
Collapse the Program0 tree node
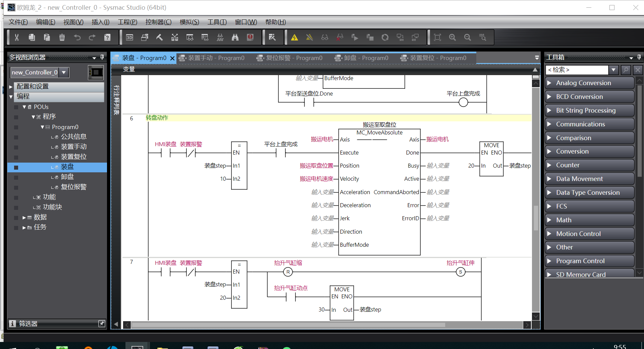coord(42,127)
